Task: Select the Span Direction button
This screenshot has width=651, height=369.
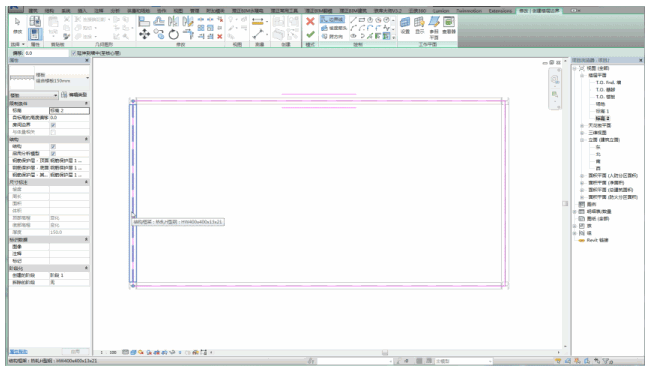Action: (332, 37)
